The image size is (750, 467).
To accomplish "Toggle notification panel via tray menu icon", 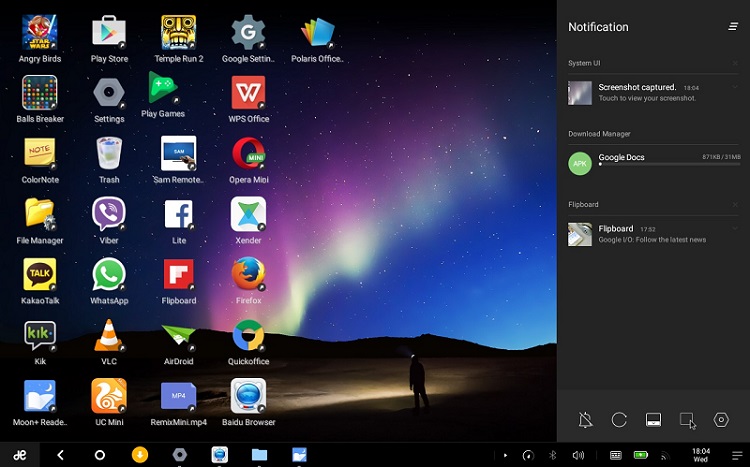I will [x=737, y=456].
